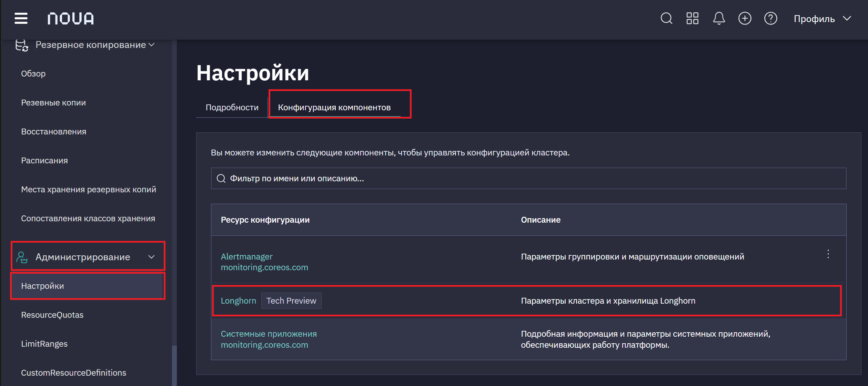868x386 pixels.
Task: Open Alertmanager row kebab menu
Action: coord(828,254)
